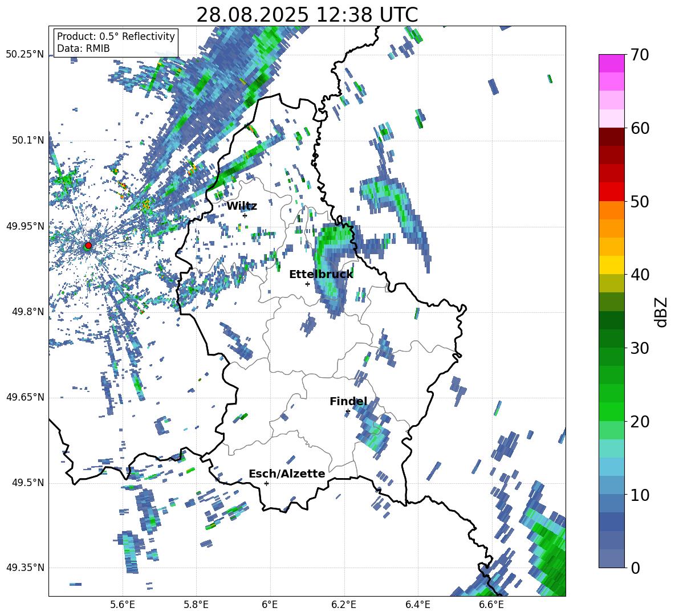Click the longitude label 5.6°E
Screen dimensions: 675x616
click(x=123, y=605)
